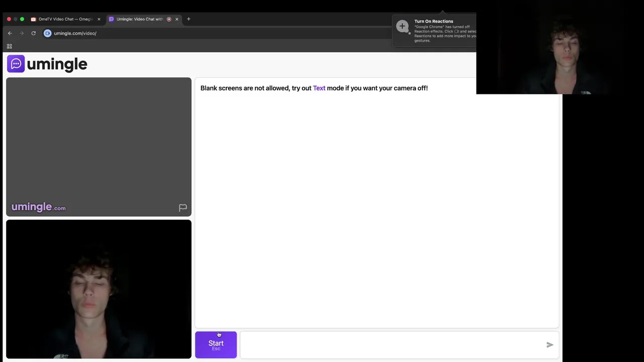
Task: Click the Turn On Reactions notification
Action: click(435, 31)
